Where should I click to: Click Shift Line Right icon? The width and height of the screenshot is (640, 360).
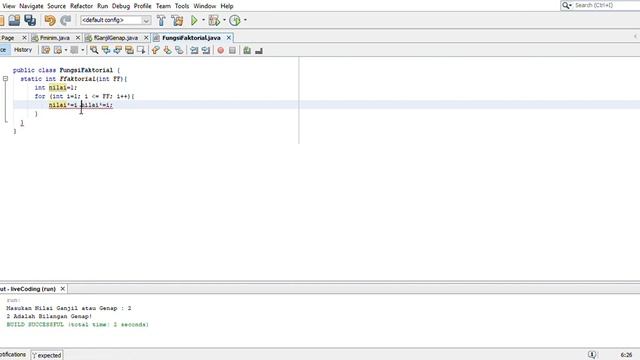coord(206,50)
